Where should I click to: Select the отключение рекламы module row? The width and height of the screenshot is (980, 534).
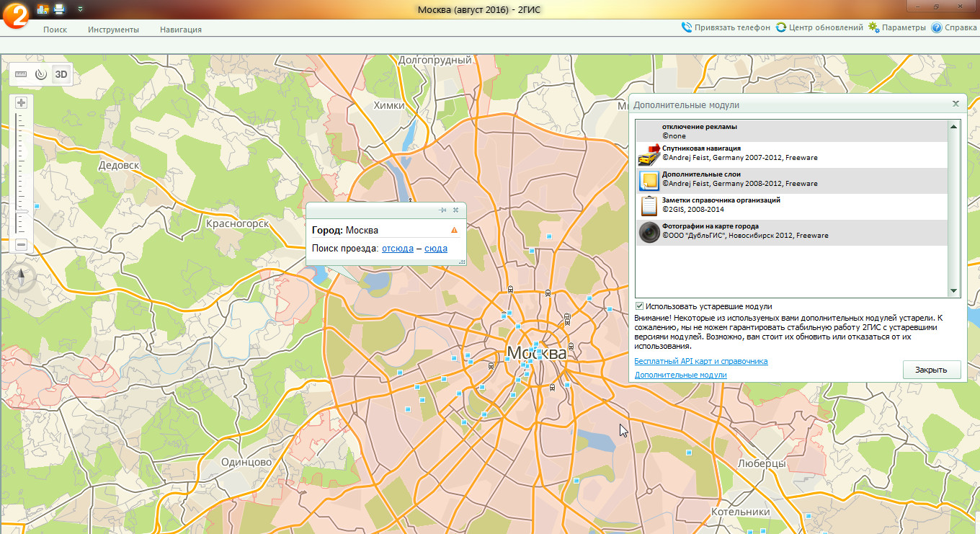pyautogui.click(x=791, y=131)
